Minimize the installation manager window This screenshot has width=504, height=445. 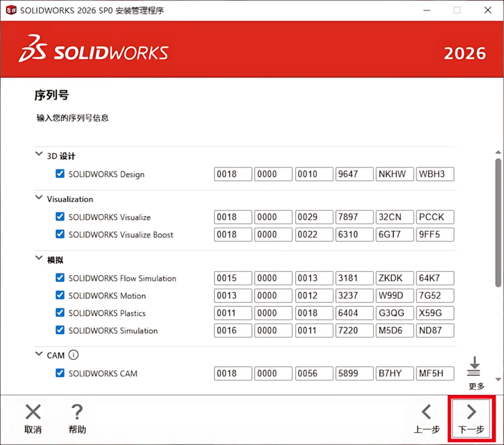[427, 10]
